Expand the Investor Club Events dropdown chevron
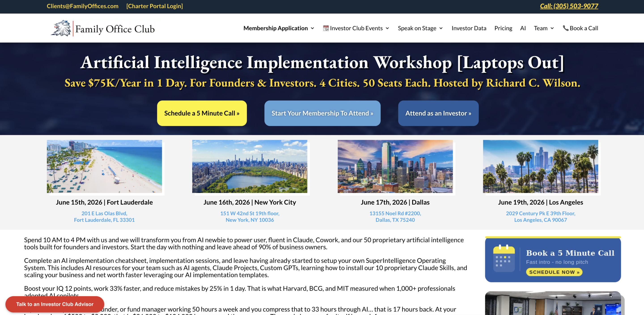Image resolution: width=644 pixels, height=315 pixels. (387, 28)
